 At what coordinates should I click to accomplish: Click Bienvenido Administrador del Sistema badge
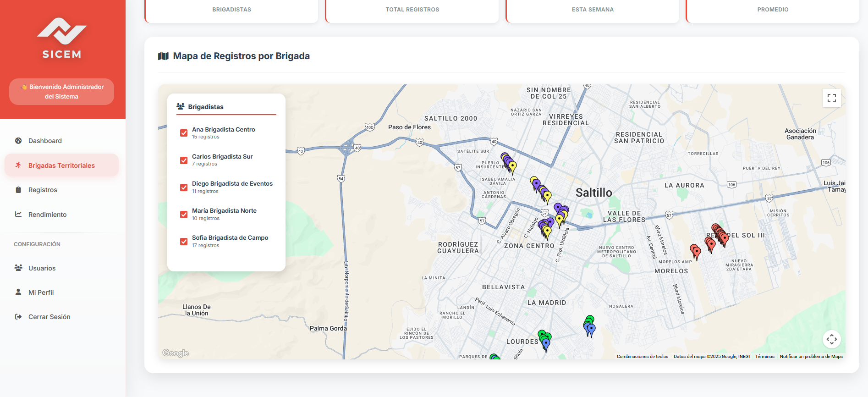(x=61, y=92)
